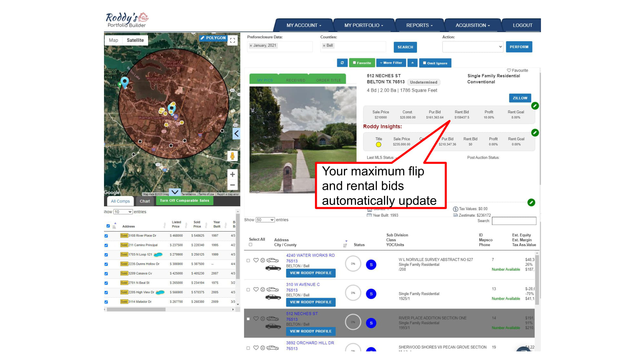This screenshot has height=362, width=644.
Task: Favorite 310 W Avenue C with the heart
Action: 256,289
